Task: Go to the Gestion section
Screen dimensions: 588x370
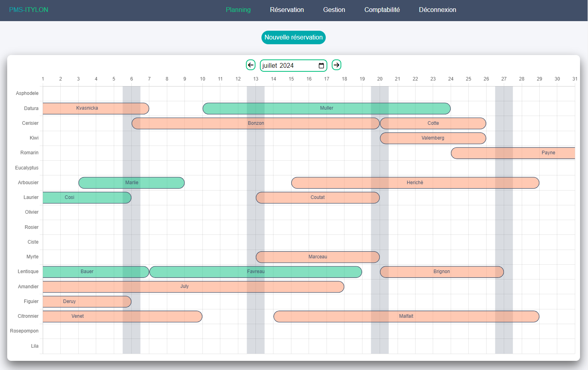Action: click(334, 10)
